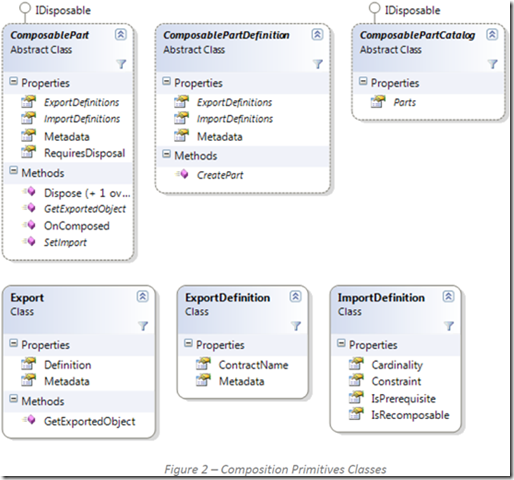
Task: Select the IsRecomposable property in ImportDefinition
Action: [x=410, y=415]
